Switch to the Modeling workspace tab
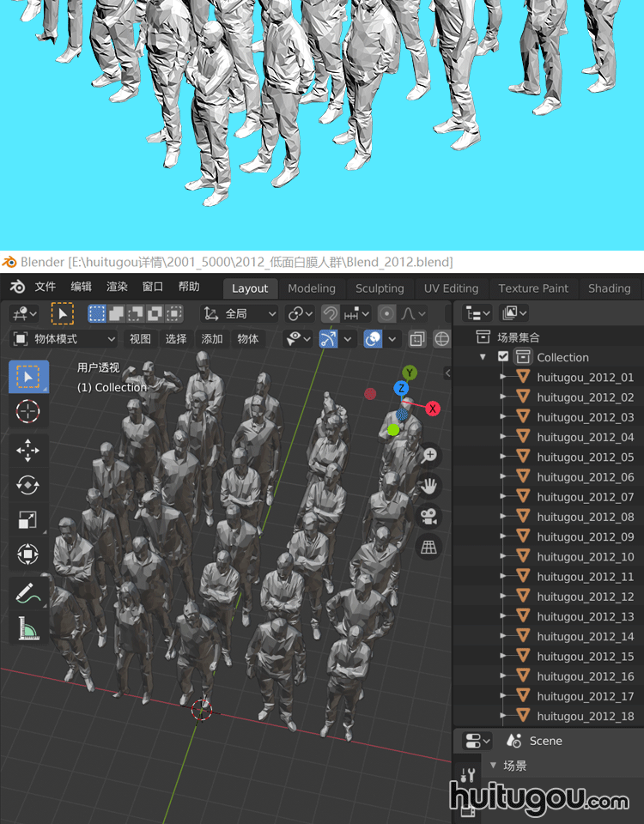This screenshot has width=644, height=824. coord(311,288)
